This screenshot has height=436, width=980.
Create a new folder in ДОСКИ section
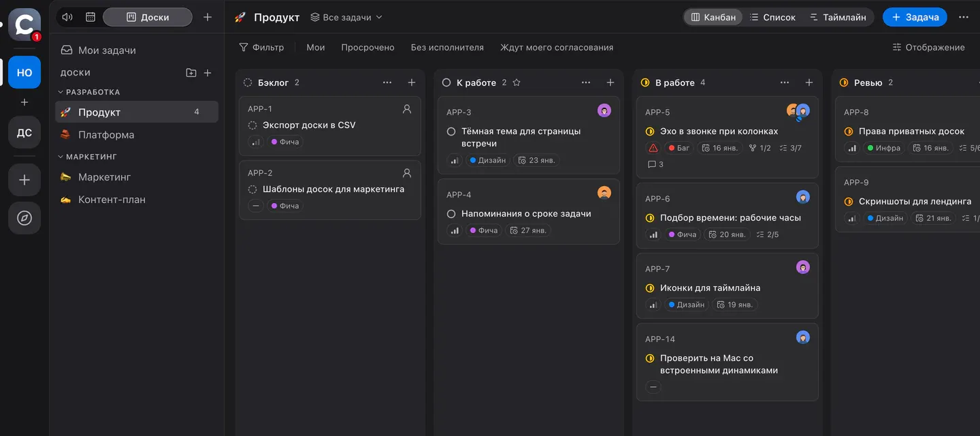point(191,73)
